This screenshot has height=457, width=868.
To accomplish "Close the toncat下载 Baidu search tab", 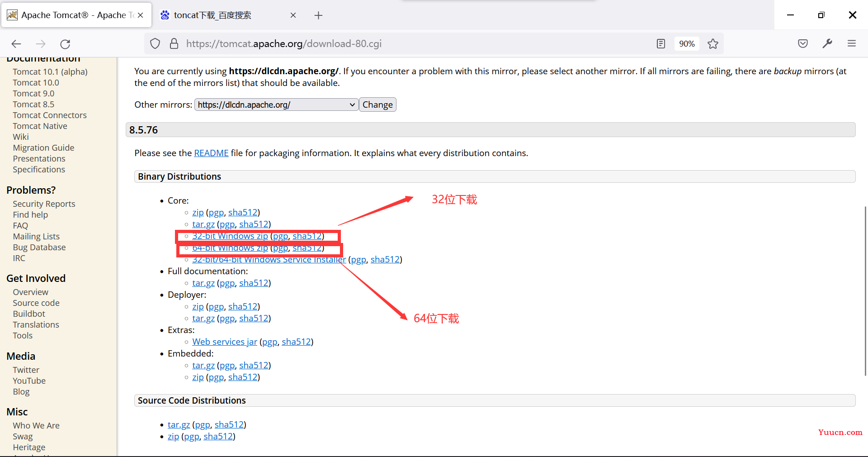I will pos(293,15).
